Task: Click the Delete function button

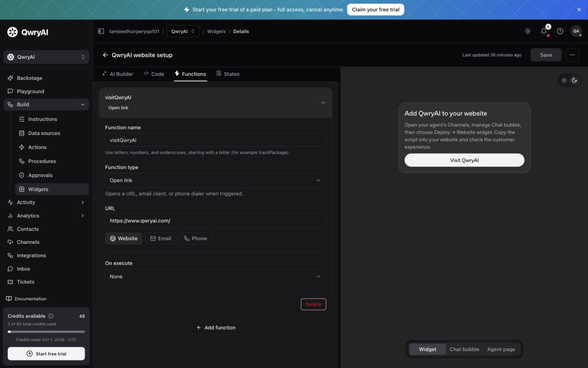Action: click(313, 304)
